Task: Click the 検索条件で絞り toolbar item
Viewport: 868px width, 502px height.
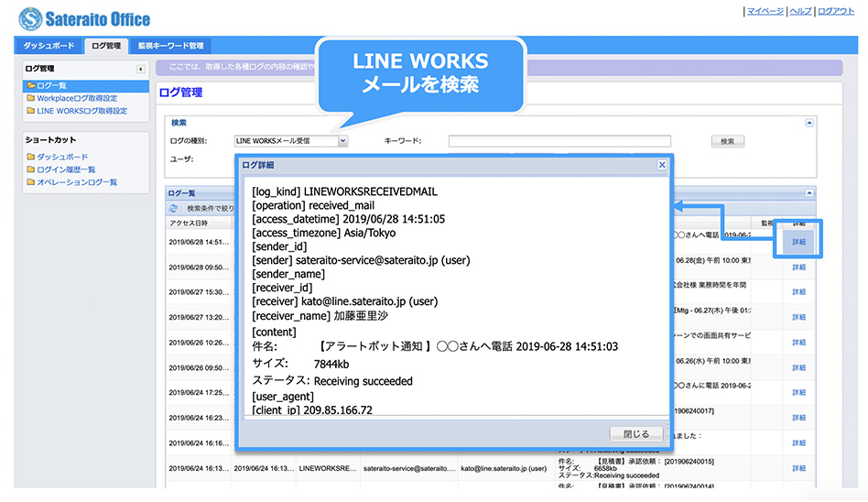Action: (211, 208)
